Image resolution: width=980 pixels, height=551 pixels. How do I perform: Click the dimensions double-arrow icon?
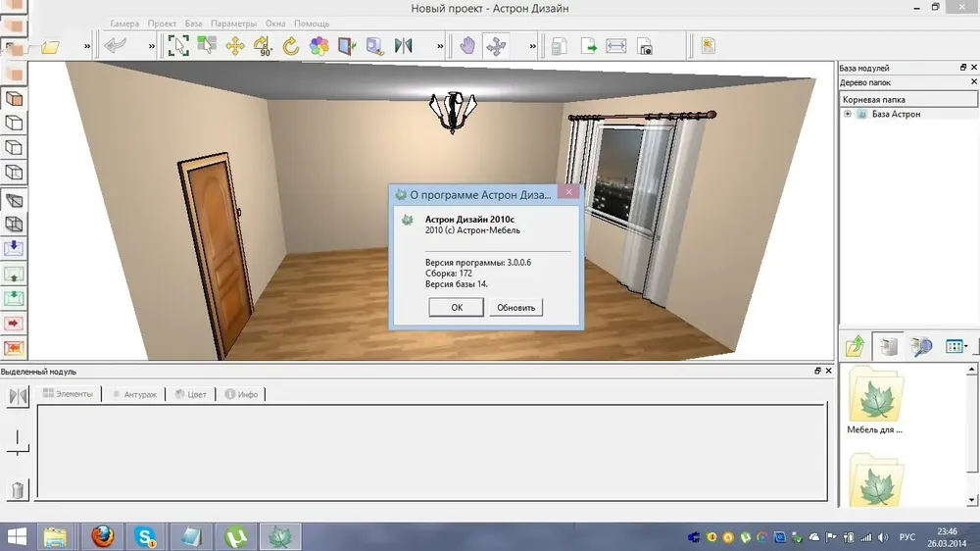tap(616, 46)
